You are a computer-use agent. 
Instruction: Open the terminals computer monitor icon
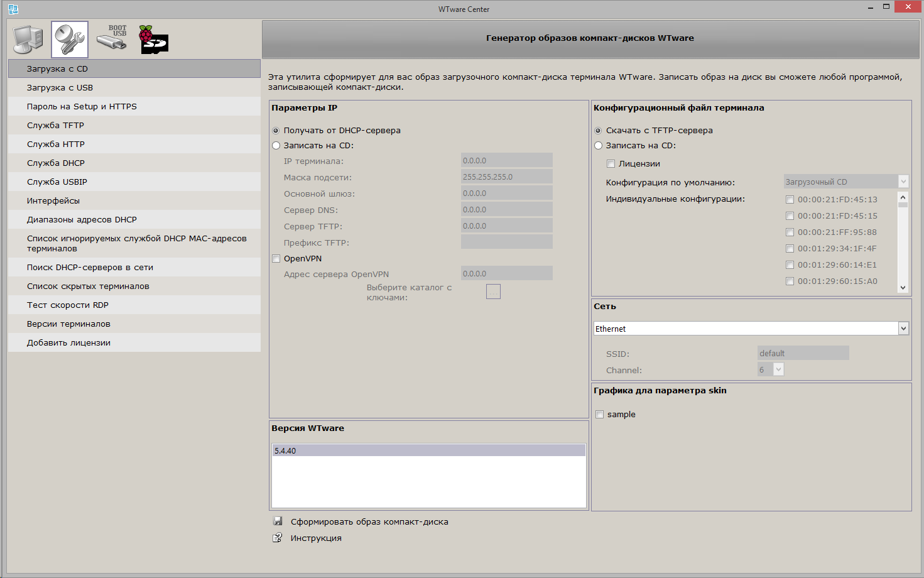pyautogui.click(x=28, y=40)
